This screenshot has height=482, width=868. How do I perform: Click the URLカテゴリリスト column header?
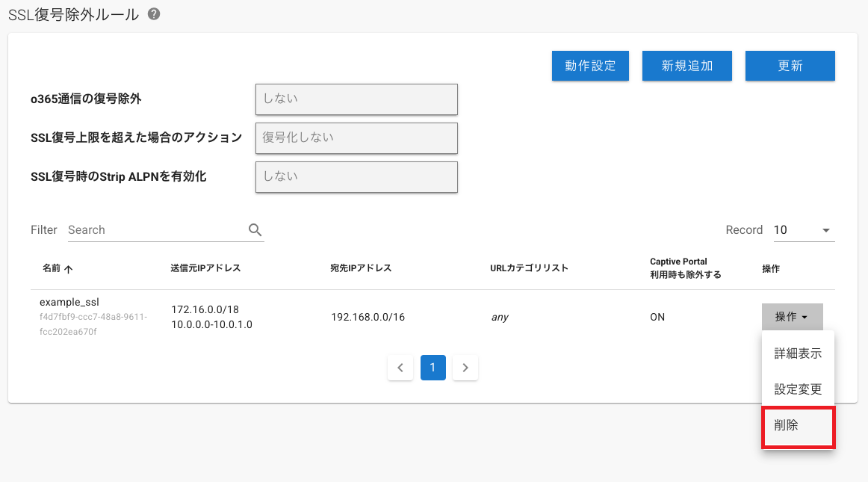529,268
